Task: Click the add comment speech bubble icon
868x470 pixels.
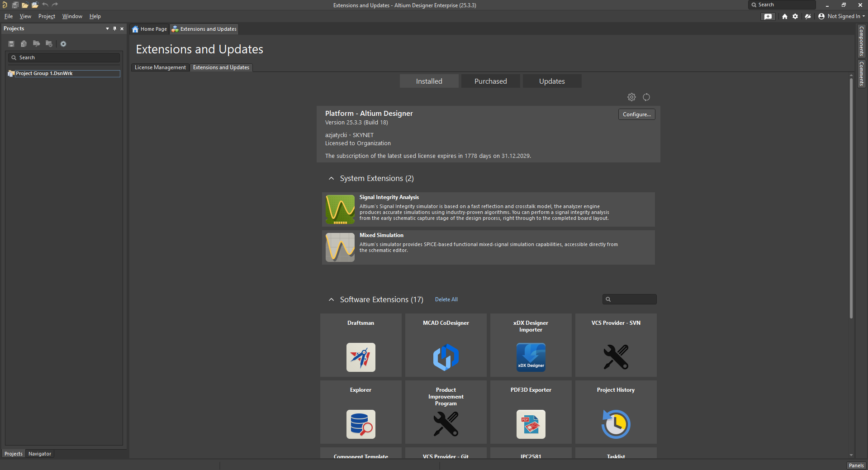Action: pyautogui.click(x=768, y=16)
